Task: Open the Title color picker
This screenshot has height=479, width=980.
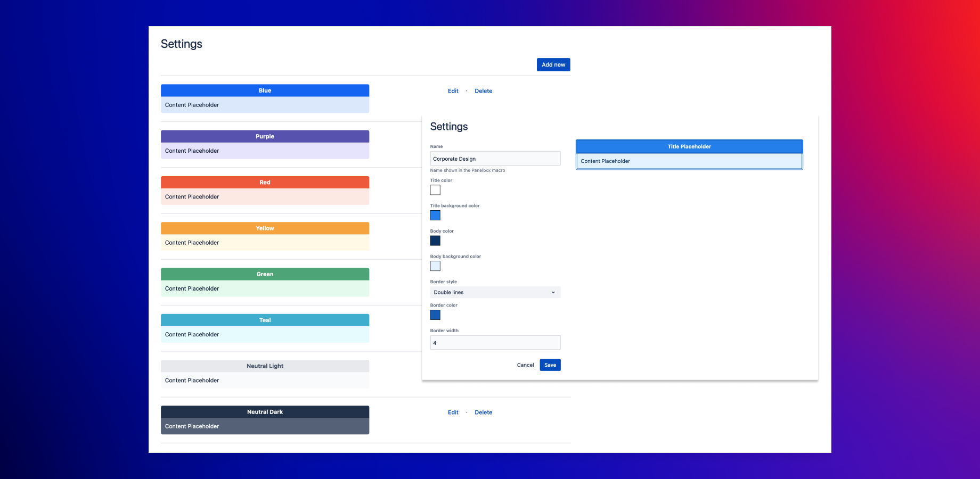Action: tap(435, 190)
